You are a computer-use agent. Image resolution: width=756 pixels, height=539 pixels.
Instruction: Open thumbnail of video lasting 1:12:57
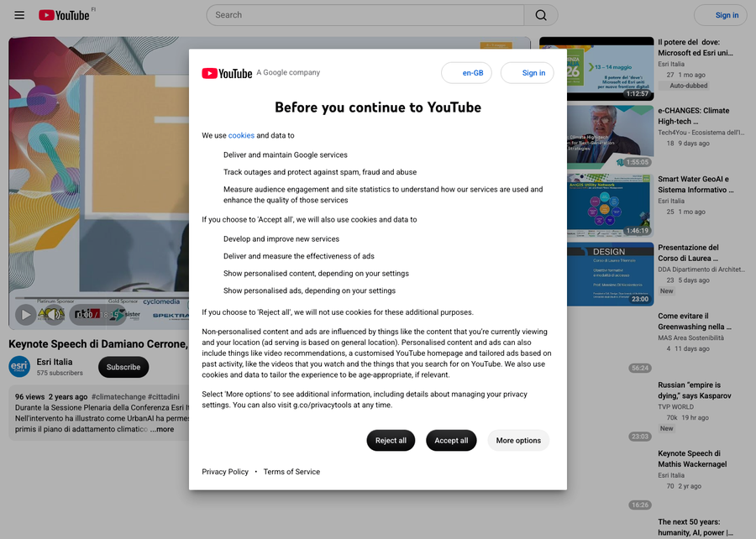[596, 68]
